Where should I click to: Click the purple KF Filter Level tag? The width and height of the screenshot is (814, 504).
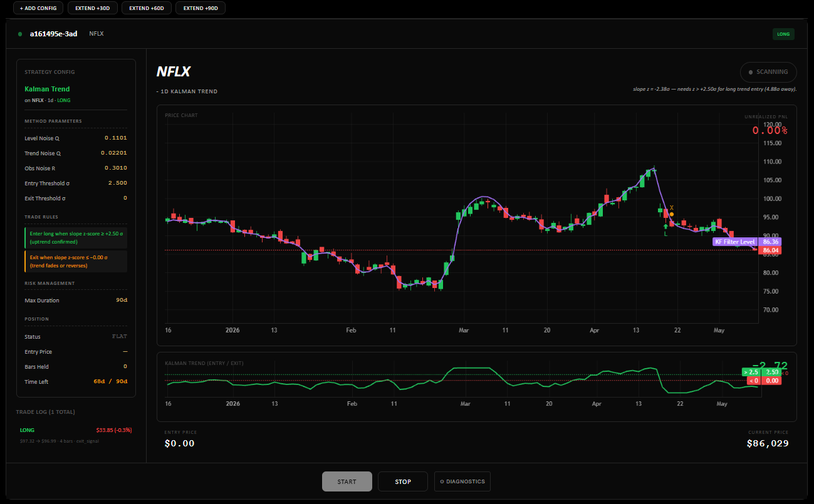pyautogui.click(x=735, y=242)
